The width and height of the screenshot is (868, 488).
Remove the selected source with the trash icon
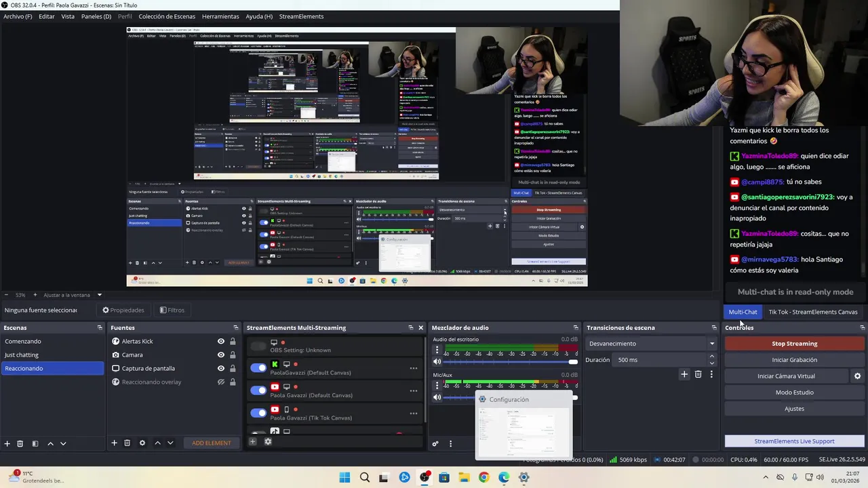pyautogui.click(x=127, y=443)
